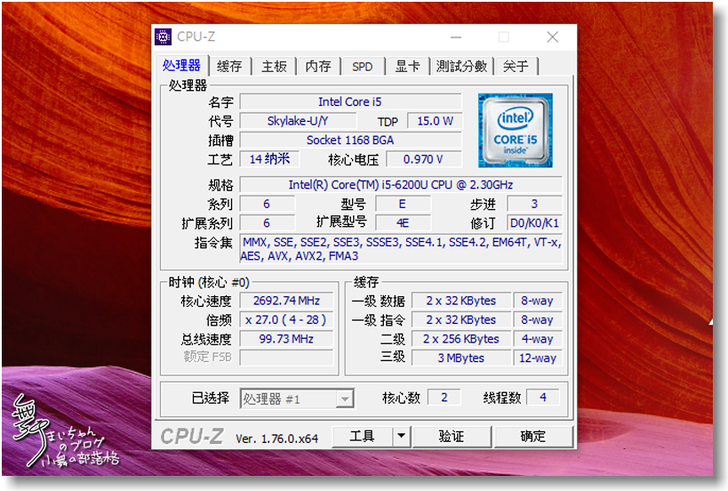Viewport: 728px width, 491px height.
Task: Click the 线程数 value 4
Action: click(x=543, y=397)
